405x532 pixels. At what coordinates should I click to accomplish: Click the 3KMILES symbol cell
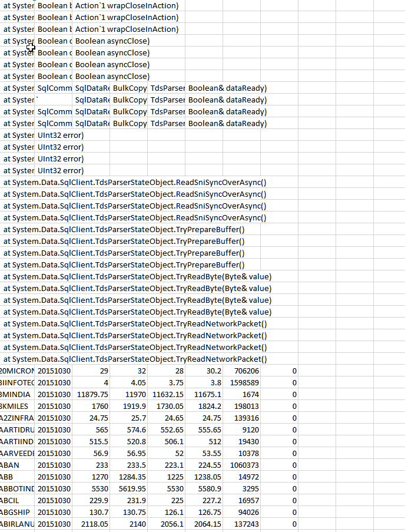tap(18, 406)
